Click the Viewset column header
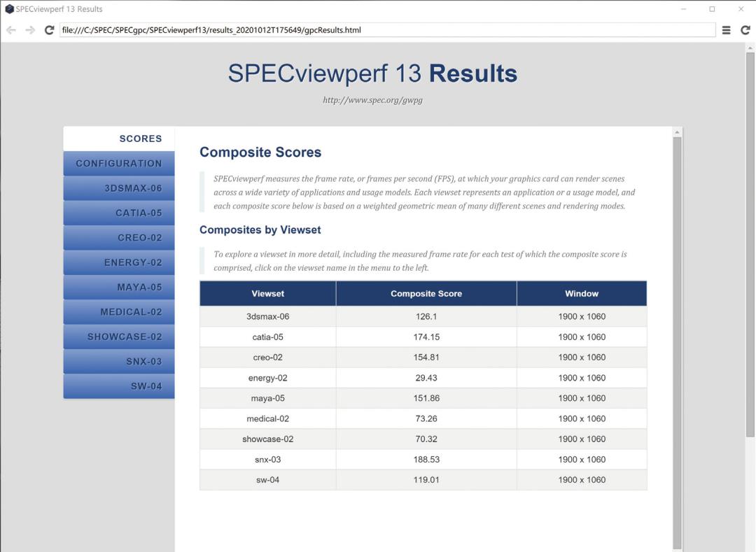The image size is (756, 552). [x=267, y=293]
